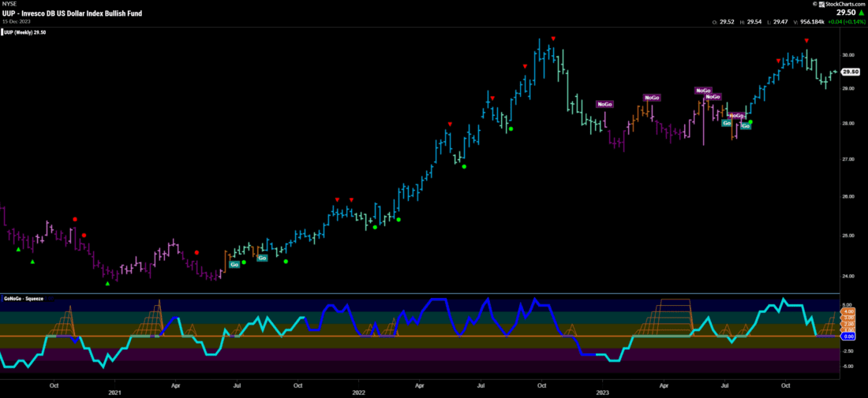Click the UUP (Weekly) legend label
This screenshot has width=868, height=398.
(x=24, y=31)
